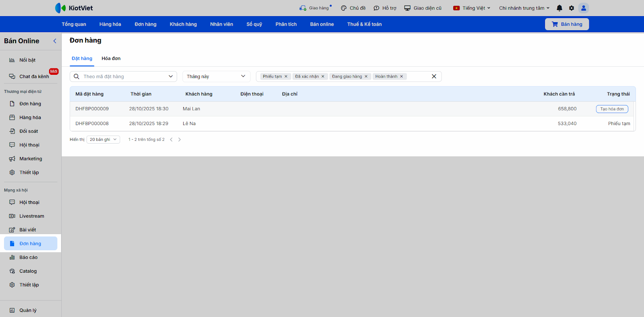Image resolution: width=644 pixels, height=317 pixels.
Task: Expand the search type dropdown arrow
Action: (x=171, y=76)
